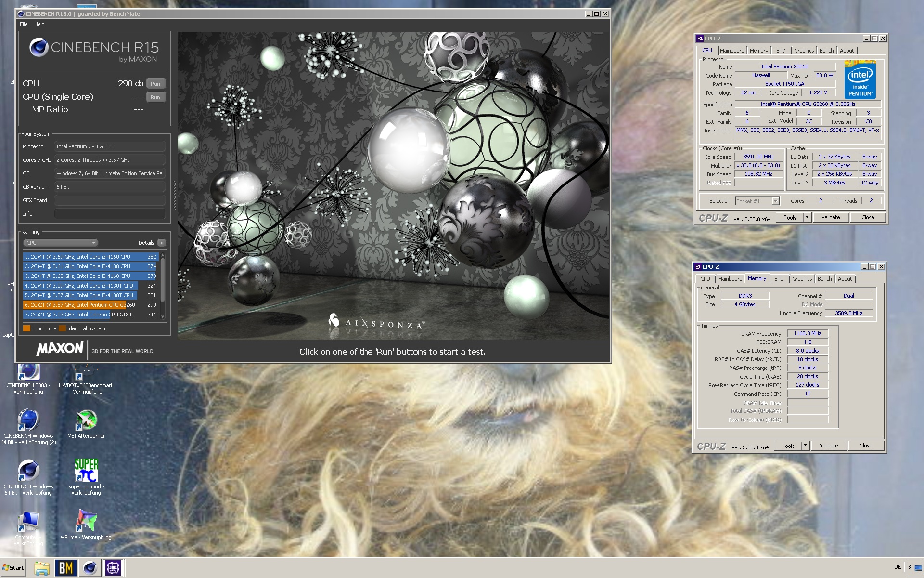The width and height of the screenshot is (924, 578).
Task: Click Close in upper CPU-Z window
Action: [x=868, y=217]
